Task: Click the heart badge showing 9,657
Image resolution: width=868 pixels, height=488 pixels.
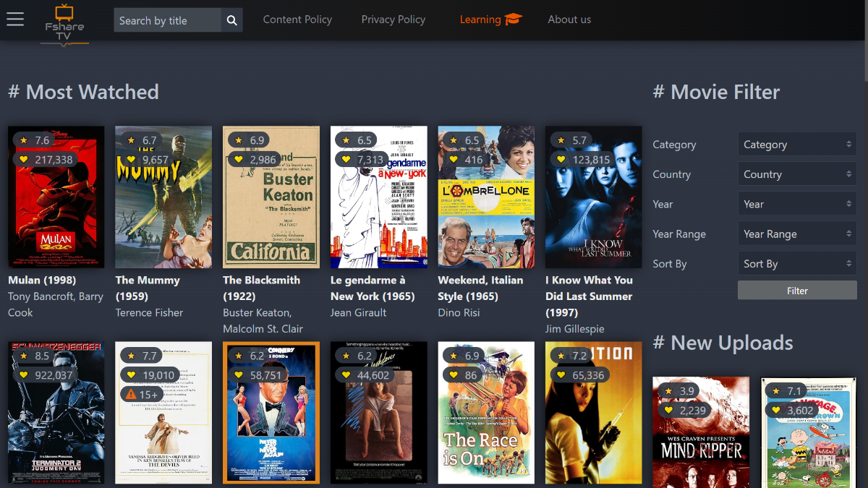Action: 147,160
